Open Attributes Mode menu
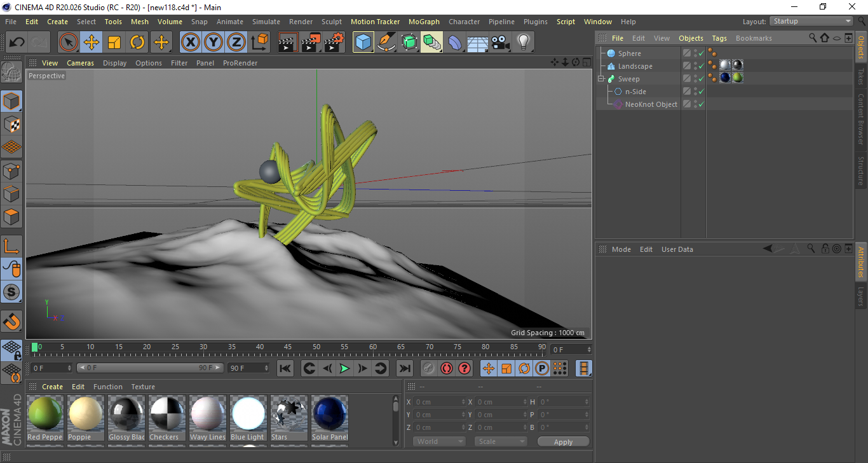868x463 pixels. 621,249
